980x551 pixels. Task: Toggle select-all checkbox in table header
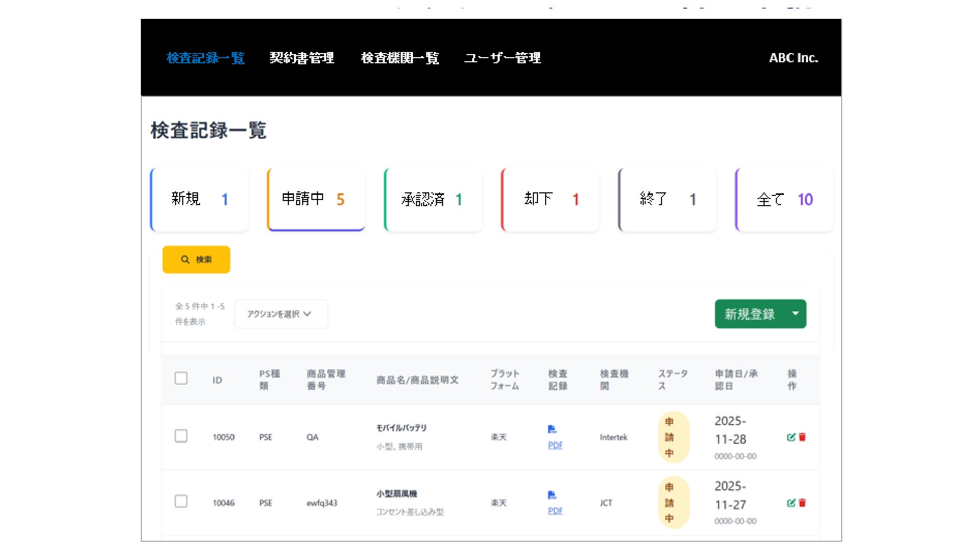pyautogui.click(x=181, y=379)
